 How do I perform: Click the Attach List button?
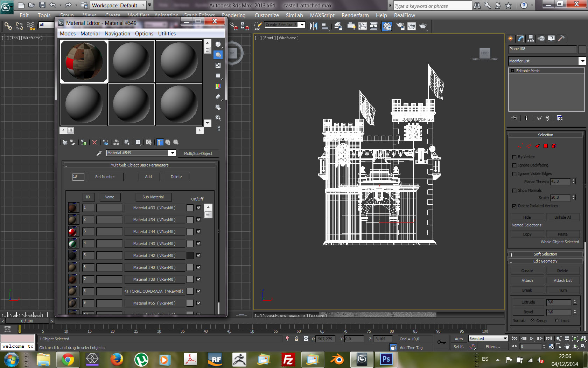point(562,280)
